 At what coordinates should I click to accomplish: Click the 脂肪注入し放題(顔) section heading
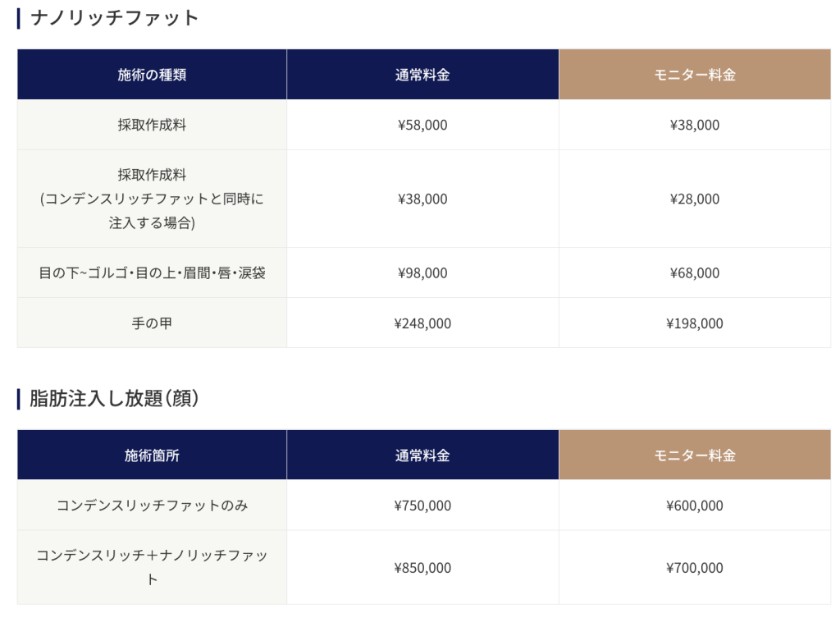click(114, 398)
